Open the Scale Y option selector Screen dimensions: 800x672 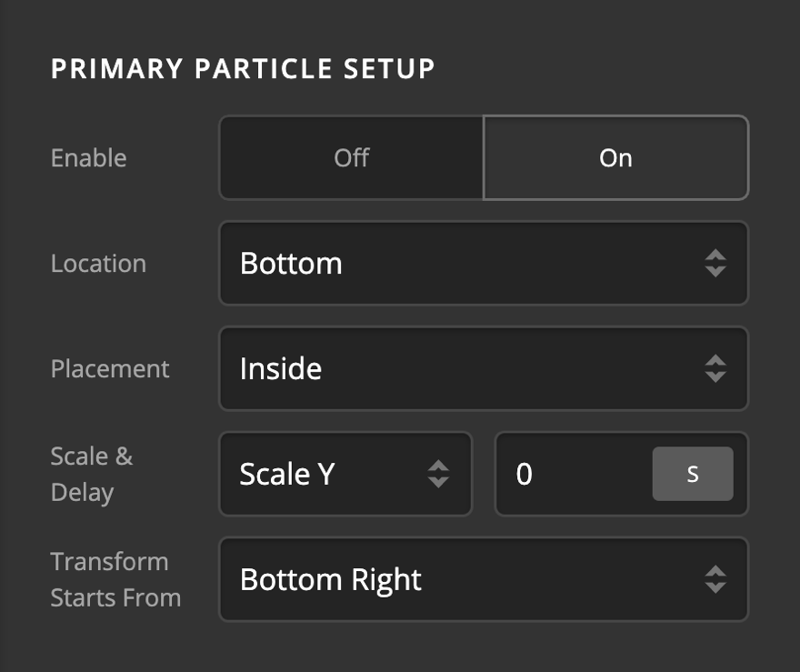(345, 474)
